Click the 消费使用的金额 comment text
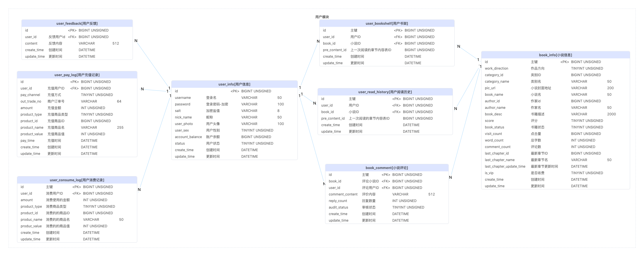This screenshot has width=644, height=256. (58, 200)
